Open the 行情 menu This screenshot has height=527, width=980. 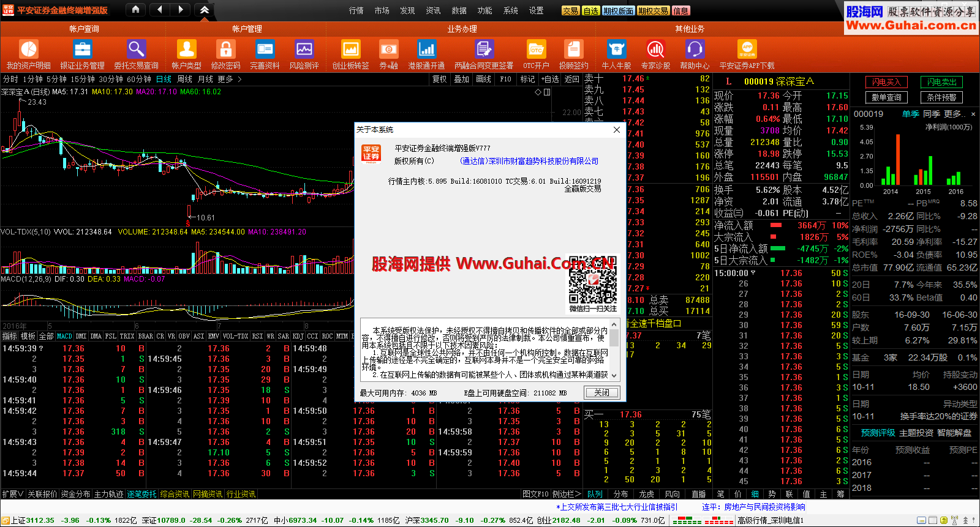356,10
